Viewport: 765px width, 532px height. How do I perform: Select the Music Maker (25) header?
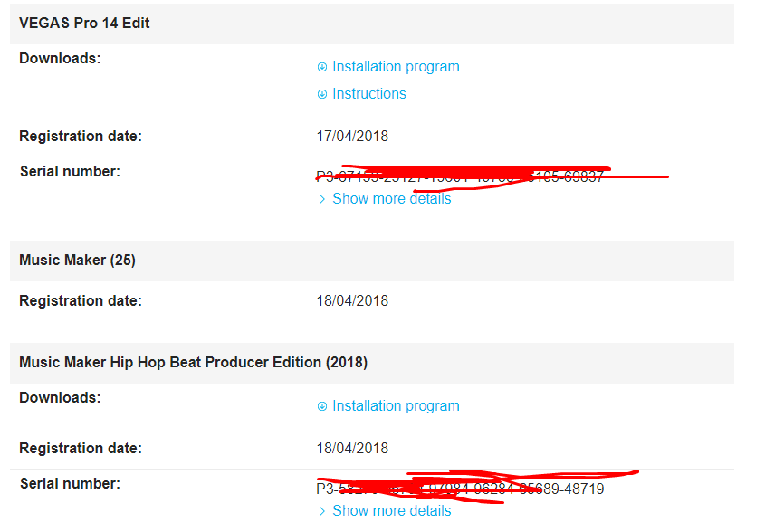point(78,261)
